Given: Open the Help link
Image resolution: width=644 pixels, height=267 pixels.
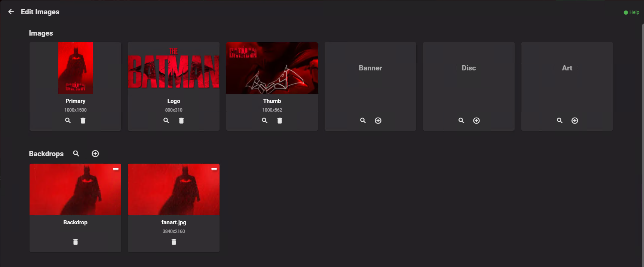Looking at the screenshot, I should pos(631,12).
